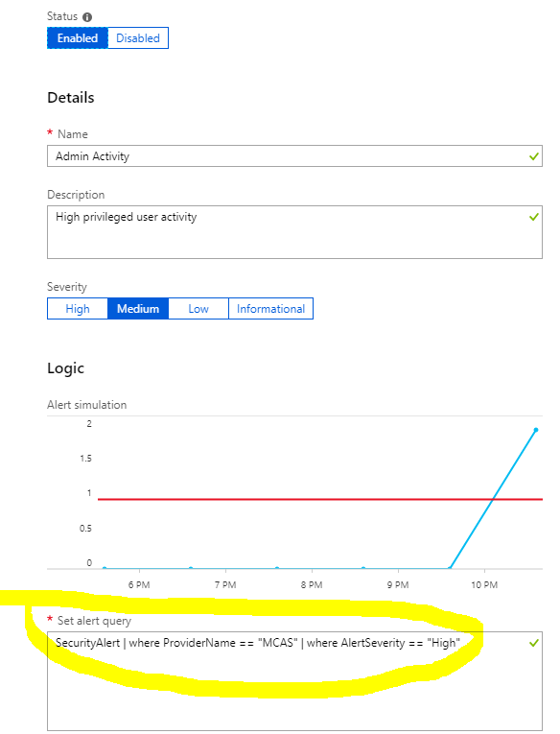Click the 8 PM label on the chart axis
This screenshot has height=734, width=560.
[312, 584]
